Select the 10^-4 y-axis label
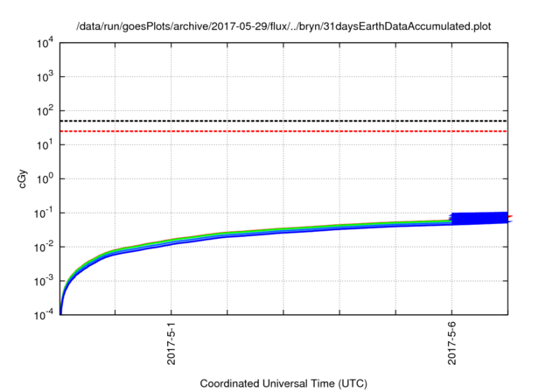The image size is (560, 392). pyautogui.click(x=45, y=314)
